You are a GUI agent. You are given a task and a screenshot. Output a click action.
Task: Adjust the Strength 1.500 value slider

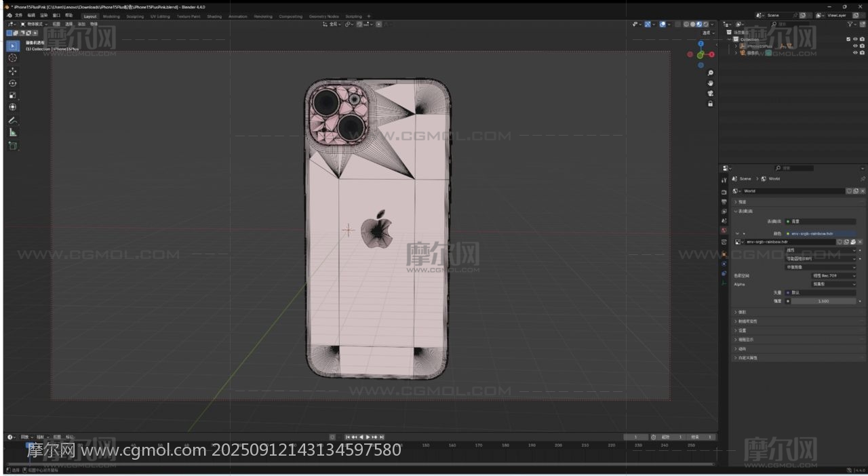click(823, 301)
